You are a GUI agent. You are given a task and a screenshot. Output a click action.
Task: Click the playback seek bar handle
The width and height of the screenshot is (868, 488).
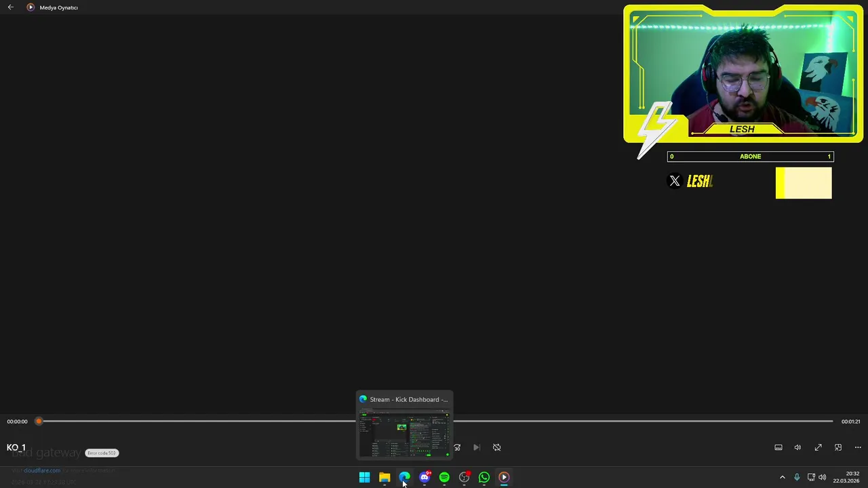(39, 422)
